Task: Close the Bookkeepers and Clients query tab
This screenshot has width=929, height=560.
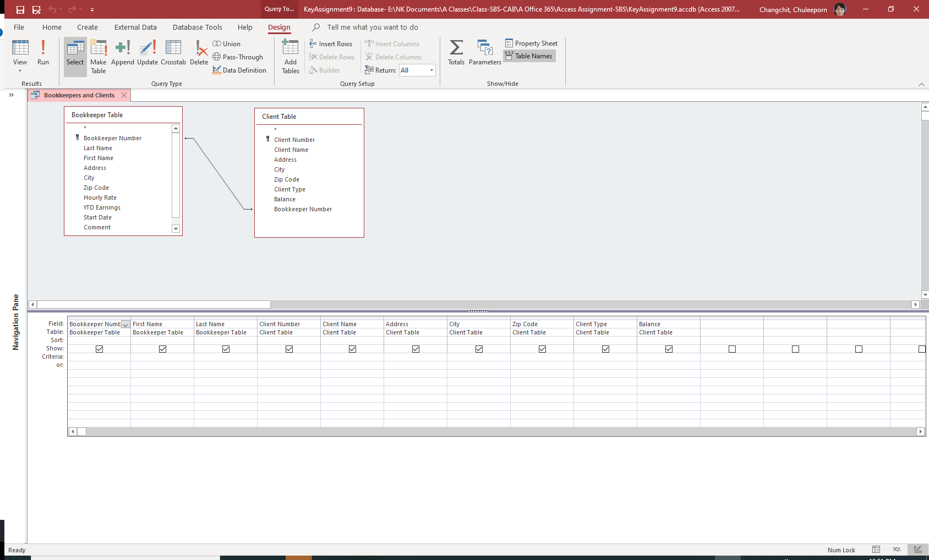Action: 123,95
